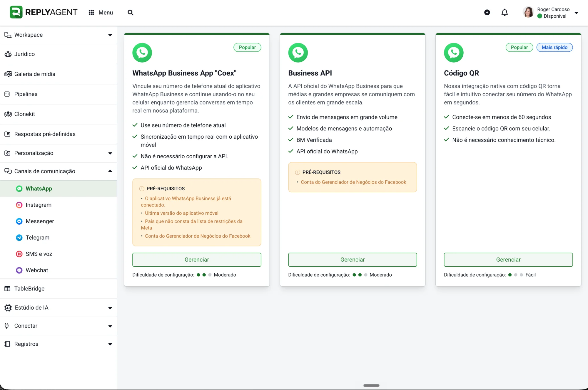The height and width of the screenshot is (390, 588).
Task: Expand the Conectar section arrow
Action: pyautogui.click(x=110, y=326)
